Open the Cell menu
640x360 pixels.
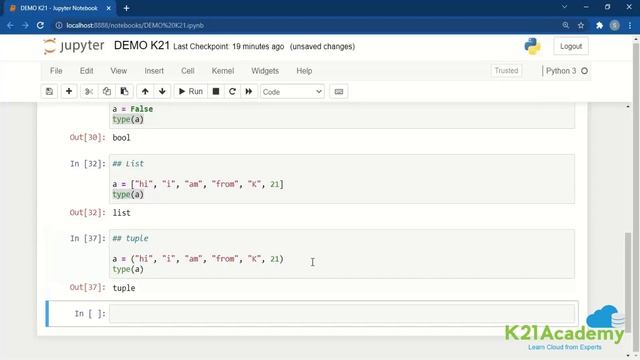coord(188,71)
